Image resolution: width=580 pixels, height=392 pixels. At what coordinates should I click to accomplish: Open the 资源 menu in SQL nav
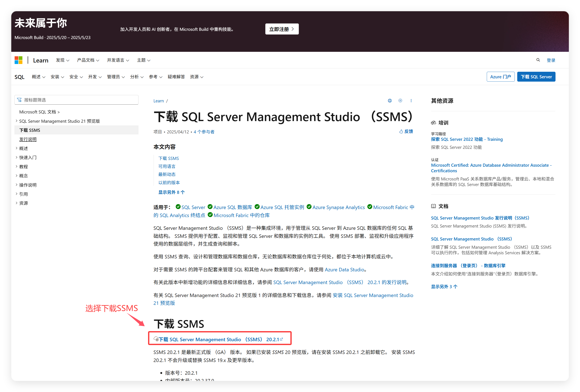point(197,77)
